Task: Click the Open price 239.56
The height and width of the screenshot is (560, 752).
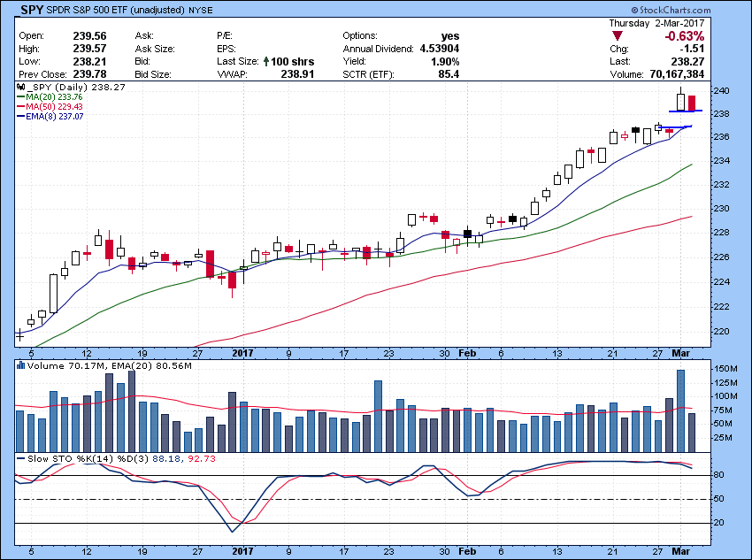Action: pos(89,36)
